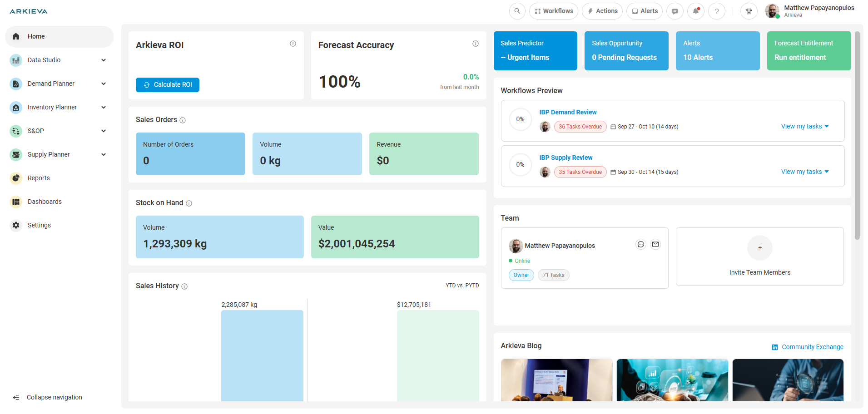
Task: Open the Community Exchange link
Action: click(x=813, y=347)
